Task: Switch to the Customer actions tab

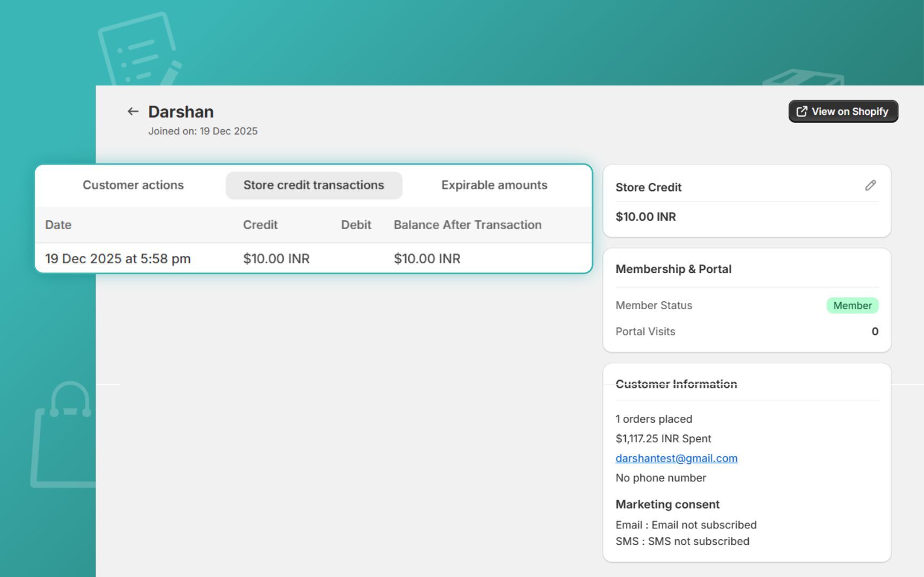Action: pyautogui.click(x=133, y=185)
